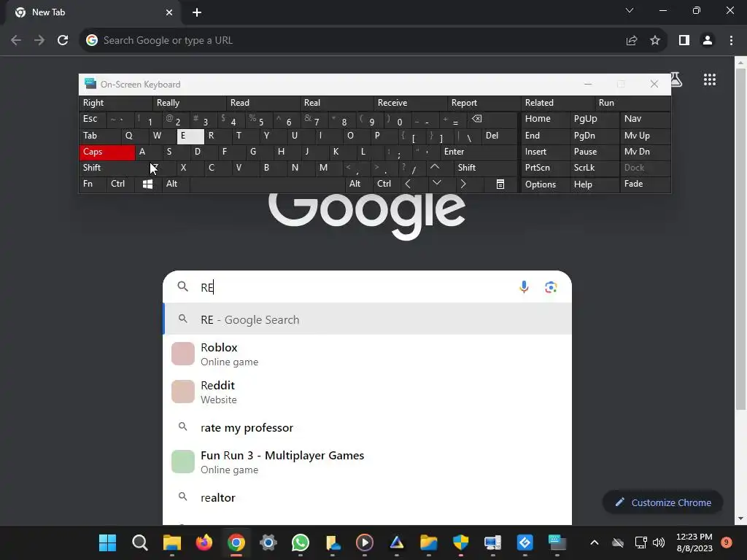Viewport: 747px width, 560px height.
Task: Open the clock and date in system tray
Action: pyautogui.click(x=694, y=542)
